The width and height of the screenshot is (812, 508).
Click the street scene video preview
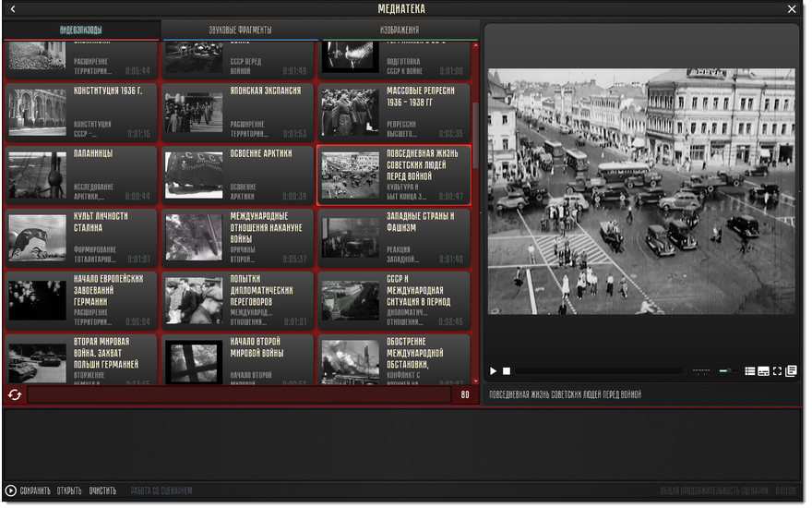click(641, 191)
